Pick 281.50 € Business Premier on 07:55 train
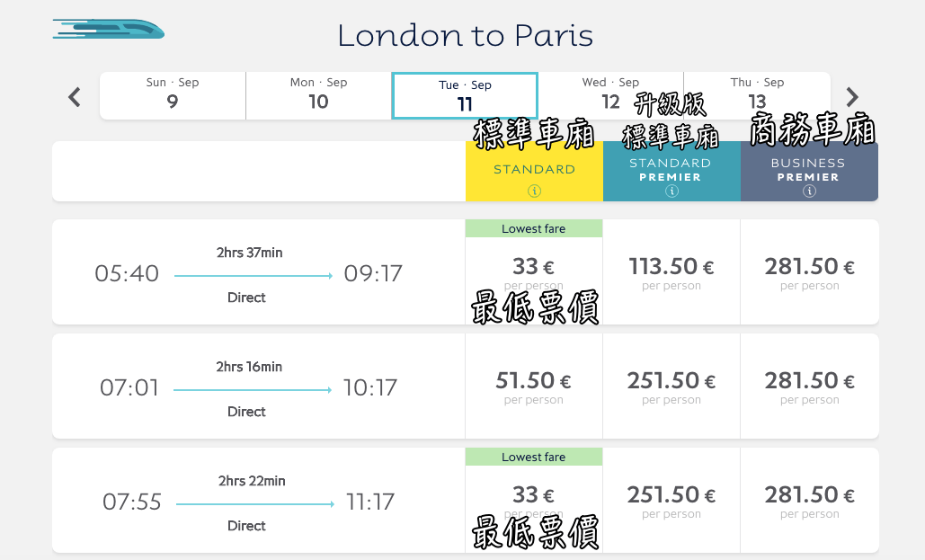This screenshot has width=925, height=560. point(809,500)
